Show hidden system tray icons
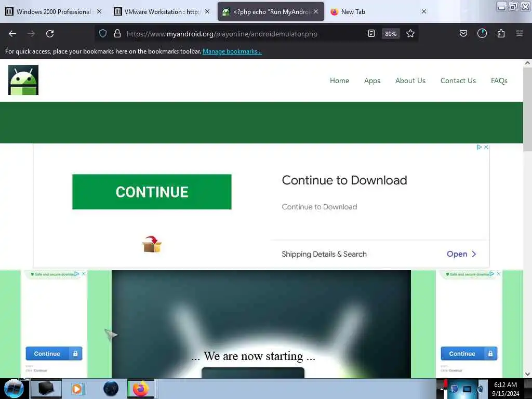 [x=441, y=389]
